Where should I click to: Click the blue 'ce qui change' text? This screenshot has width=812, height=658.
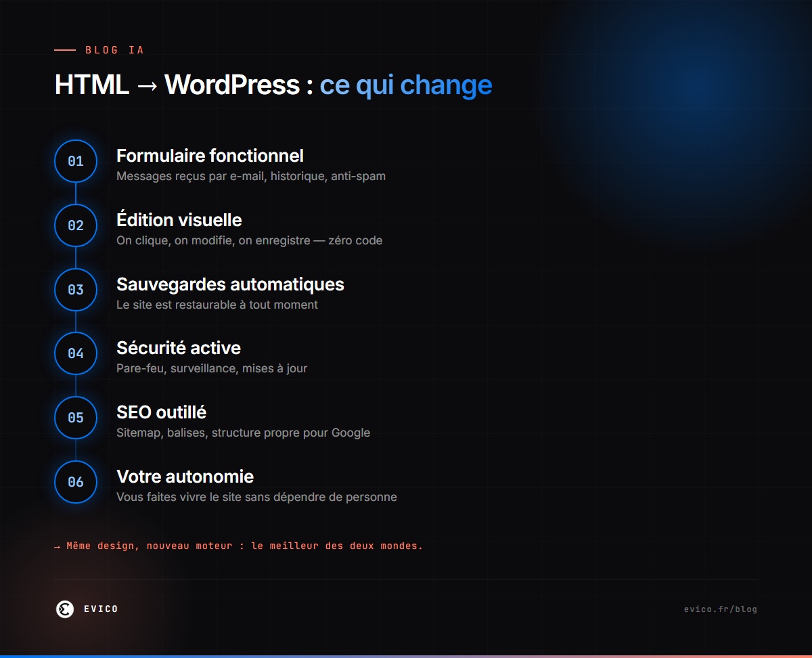[406, 85]
